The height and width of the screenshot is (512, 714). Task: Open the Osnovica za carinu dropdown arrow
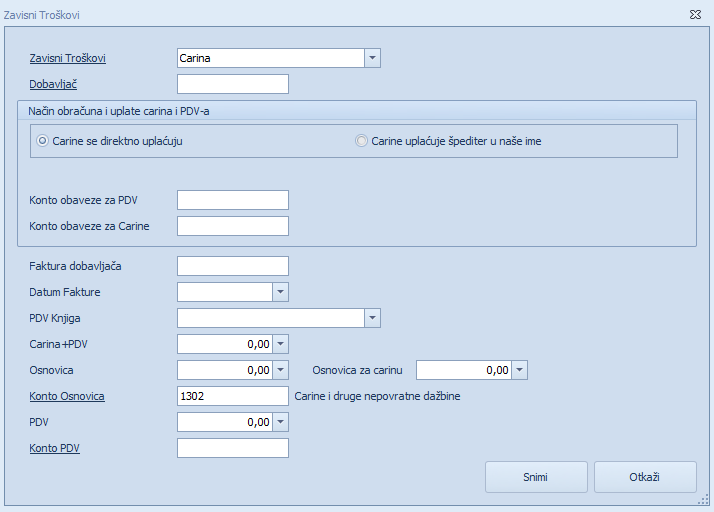pyautogui.click(x=519, y=370)
